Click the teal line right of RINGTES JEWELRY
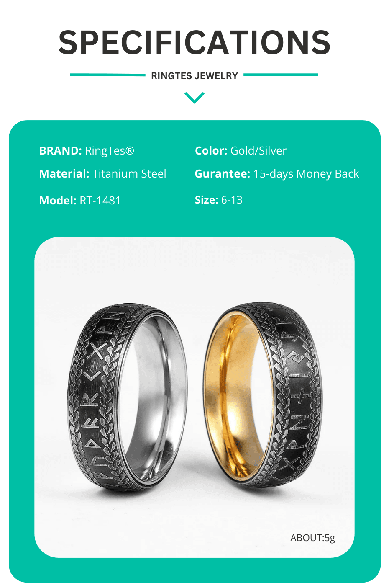389x588 pixels. click(281, 75)
